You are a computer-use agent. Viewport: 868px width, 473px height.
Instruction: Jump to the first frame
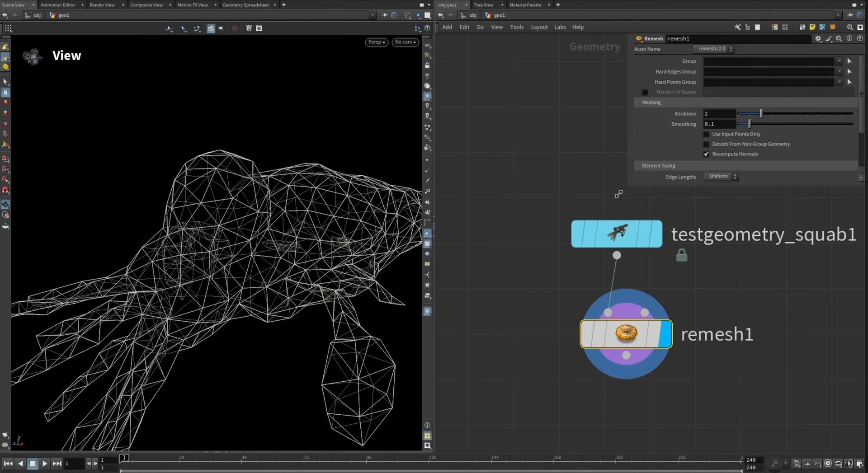[8, 464]
